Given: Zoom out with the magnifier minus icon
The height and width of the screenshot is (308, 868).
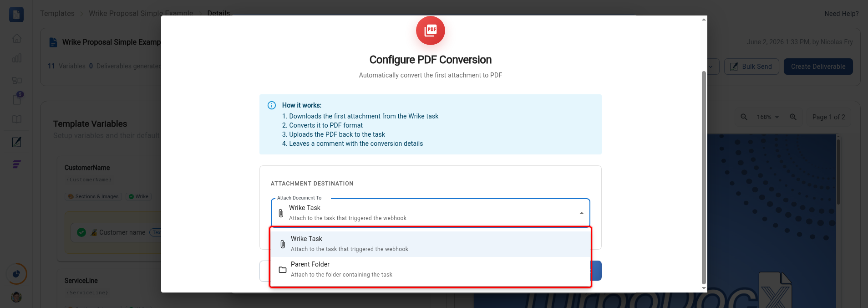Looking at the screenshot, I should (x=744, y=117).
